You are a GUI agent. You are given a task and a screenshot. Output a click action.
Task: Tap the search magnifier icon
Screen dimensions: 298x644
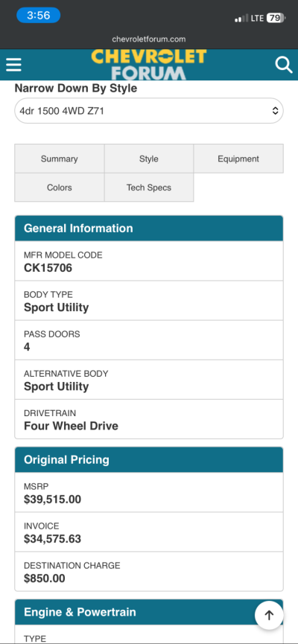pyautogui.click(x=284, y=65)
